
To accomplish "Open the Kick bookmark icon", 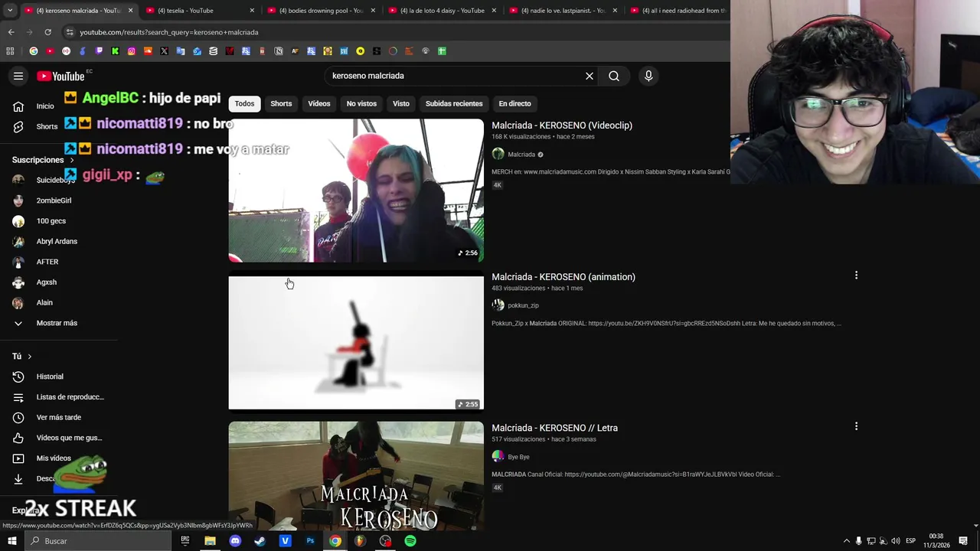I will click(115, 51).
